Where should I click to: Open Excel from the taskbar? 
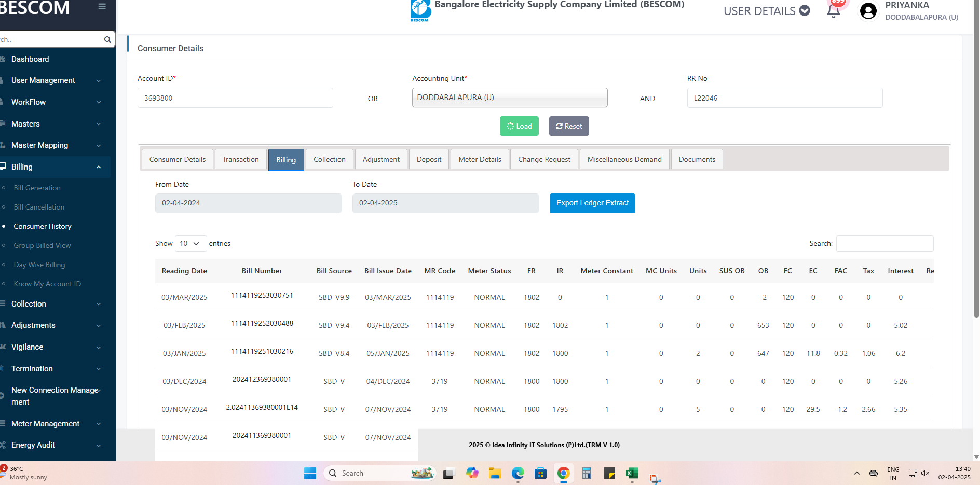pos(632,473)
